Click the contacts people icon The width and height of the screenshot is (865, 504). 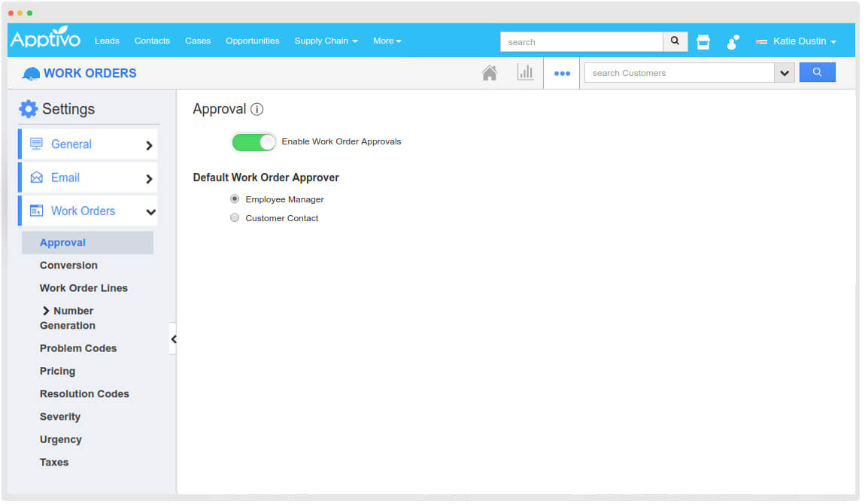click(732, 42)
